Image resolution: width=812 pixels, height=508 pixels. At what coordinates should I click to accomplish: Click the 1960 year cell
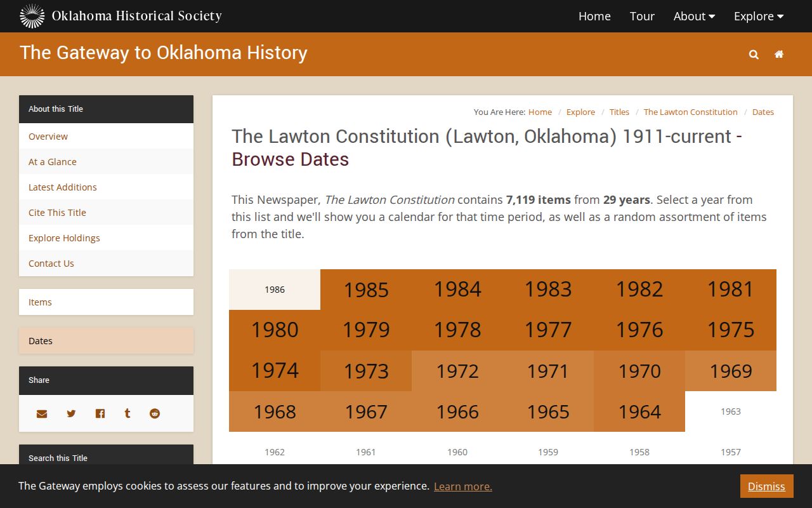pos(457,452)
